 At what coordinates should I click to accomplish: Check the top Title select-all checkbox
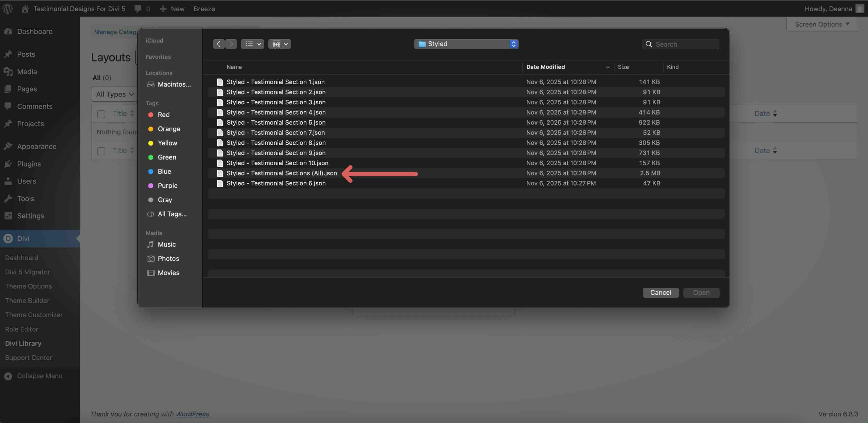[x=101, y=114]
